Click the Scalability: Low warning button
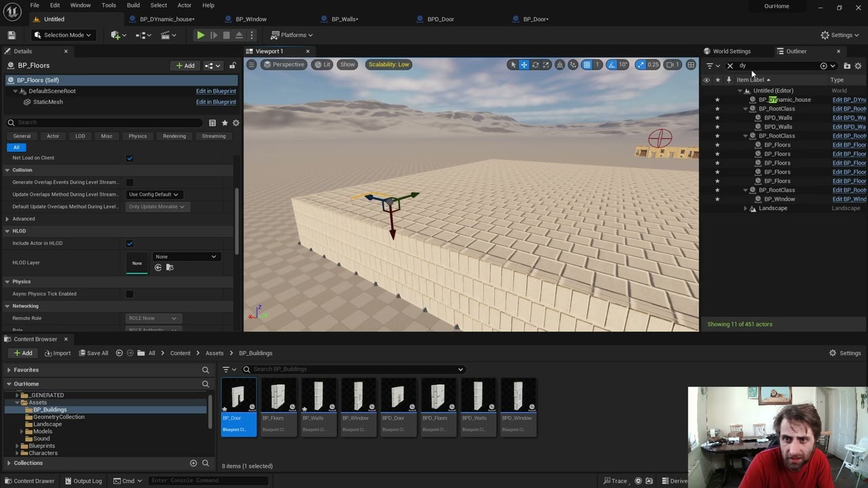This screenshot has height=488, width=868. click(389, 64)
